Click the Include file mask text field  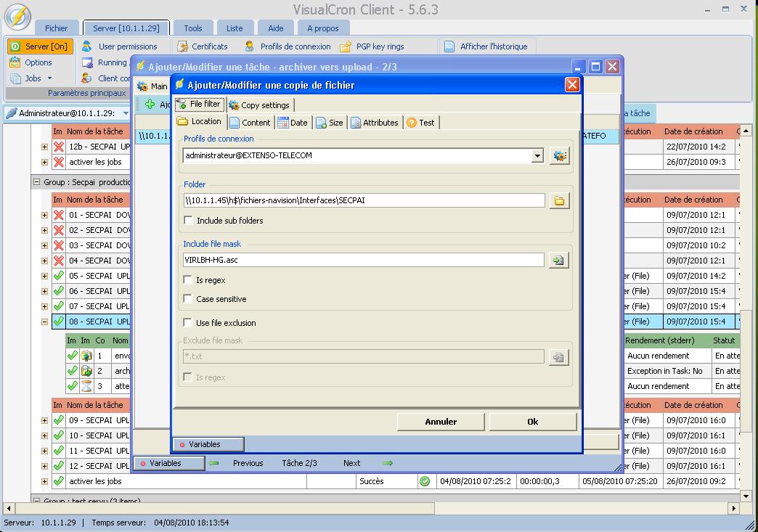363,261
